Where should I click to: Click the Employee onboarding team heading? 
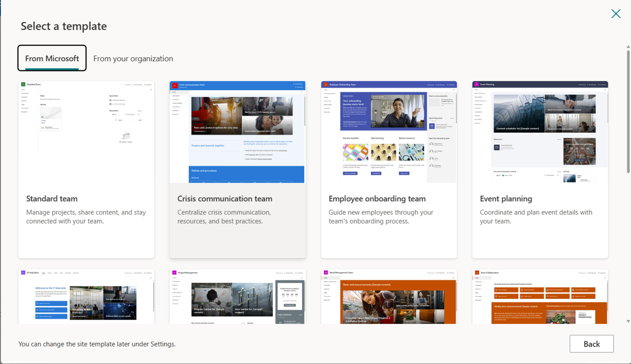pos(377,199)
